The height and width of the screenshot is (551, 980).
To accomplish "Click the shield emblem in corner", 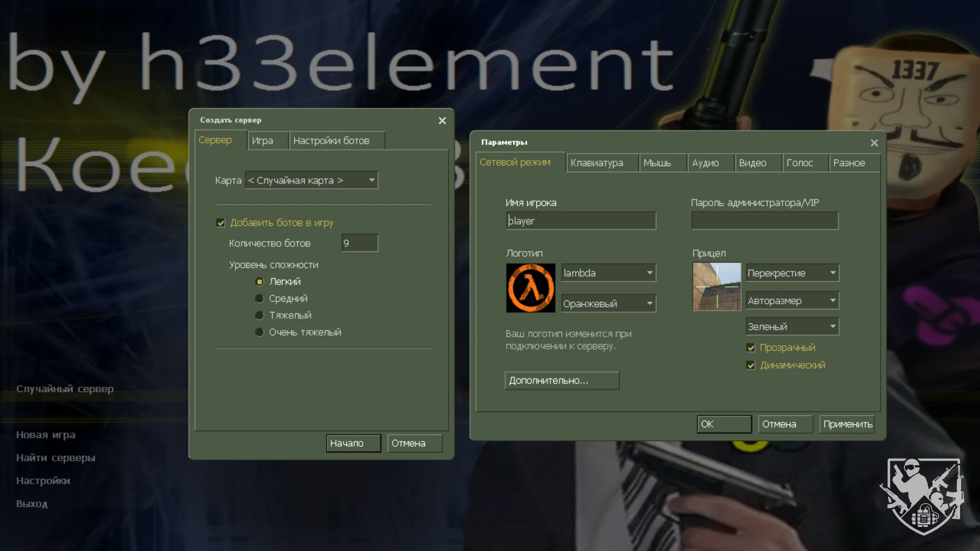I will (922, 496).
